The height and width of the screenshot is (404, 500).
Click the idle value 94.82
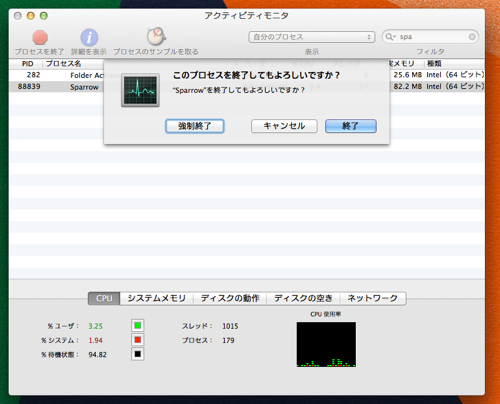click(x=97, y=355)
